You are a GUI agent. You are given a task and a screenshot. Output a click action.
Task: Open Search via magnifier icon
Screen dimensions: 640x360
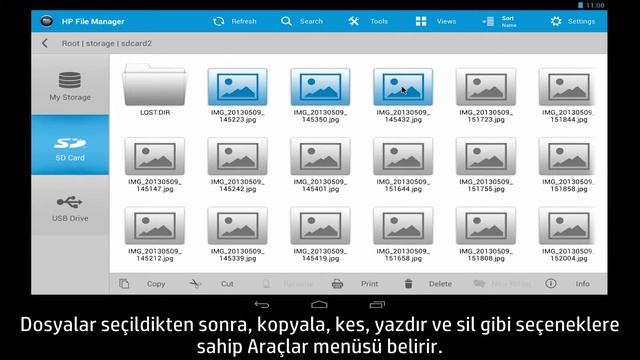(x=287, y=21)
